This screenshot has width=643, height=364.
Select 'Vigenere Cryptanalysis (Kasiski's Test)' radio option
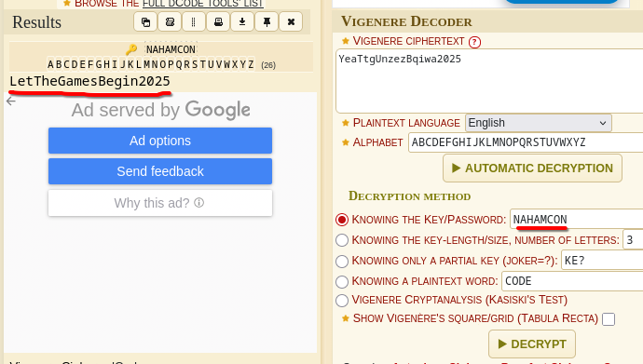click(342, 300)
